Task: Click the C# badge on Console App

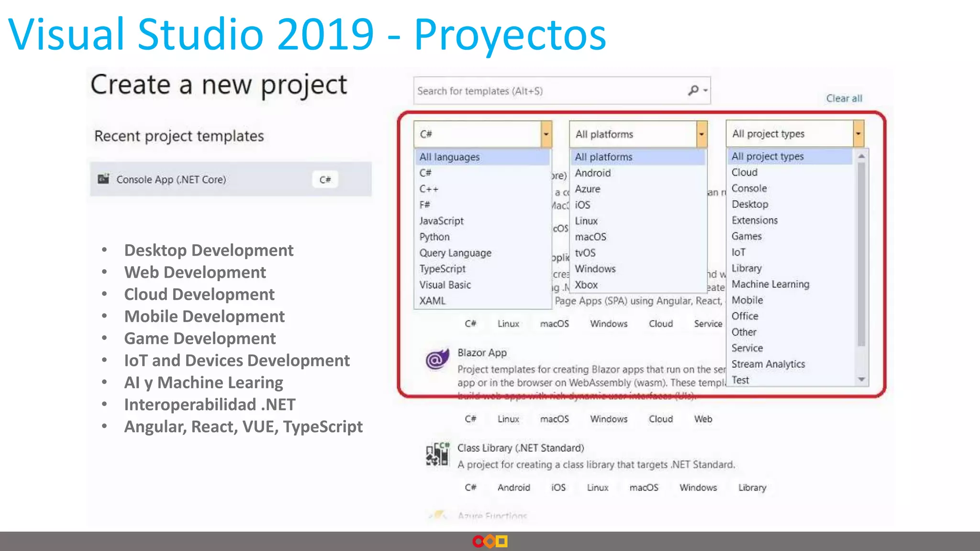Action: pos(325,179)
